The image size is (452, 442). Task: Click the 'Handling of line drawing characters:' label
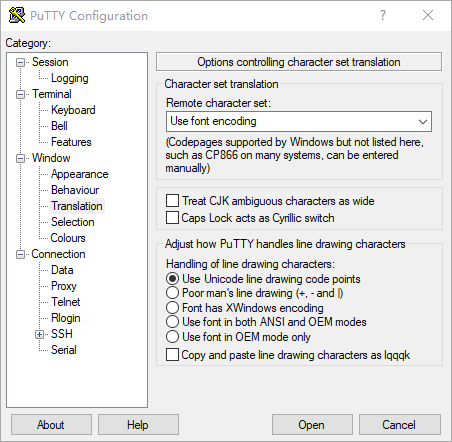click(x=250, y=264)
